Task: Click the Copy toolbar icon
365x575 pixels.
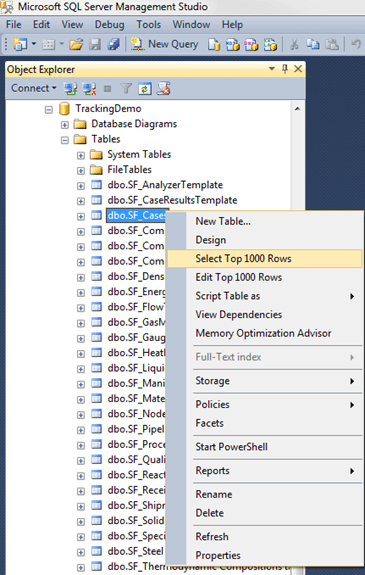Action: (x=313, y=44)
